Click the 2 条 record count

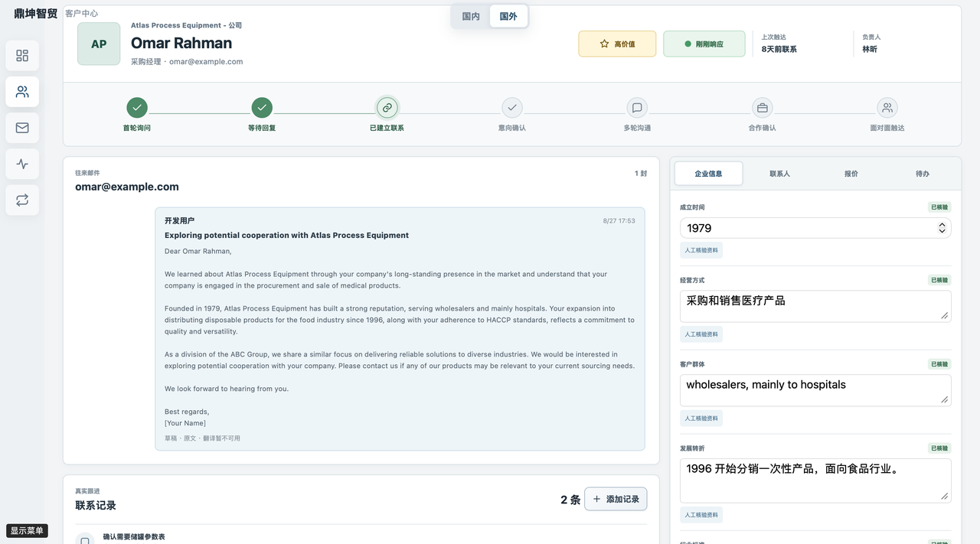click(x=570, y=500)
